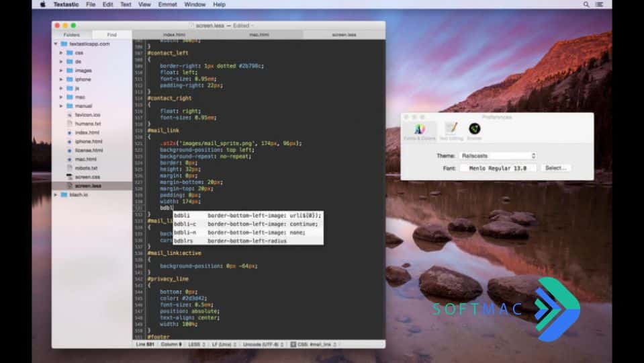Choose the bdbli autocomplete suggestion
The image size is (644, 363).
[x=248, y=215]
